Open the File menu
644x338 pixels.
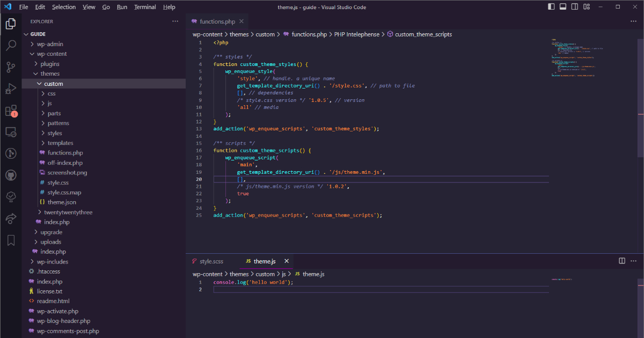coord(24,7)
